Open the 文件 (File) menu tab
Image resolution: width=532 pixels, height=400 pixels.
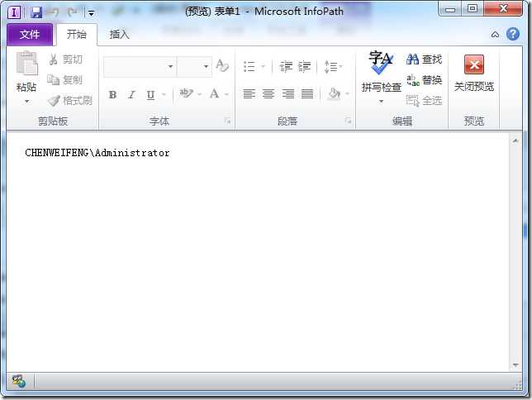[30, 34]
